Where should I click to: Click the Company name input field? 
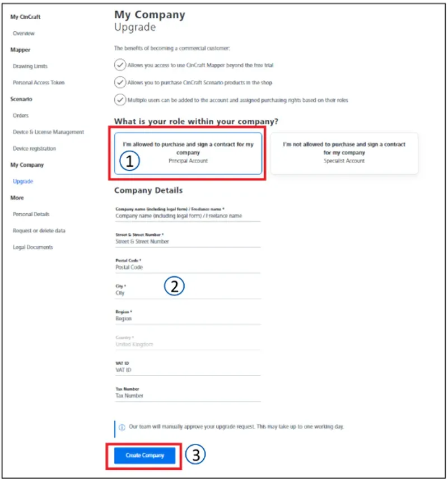188,216
